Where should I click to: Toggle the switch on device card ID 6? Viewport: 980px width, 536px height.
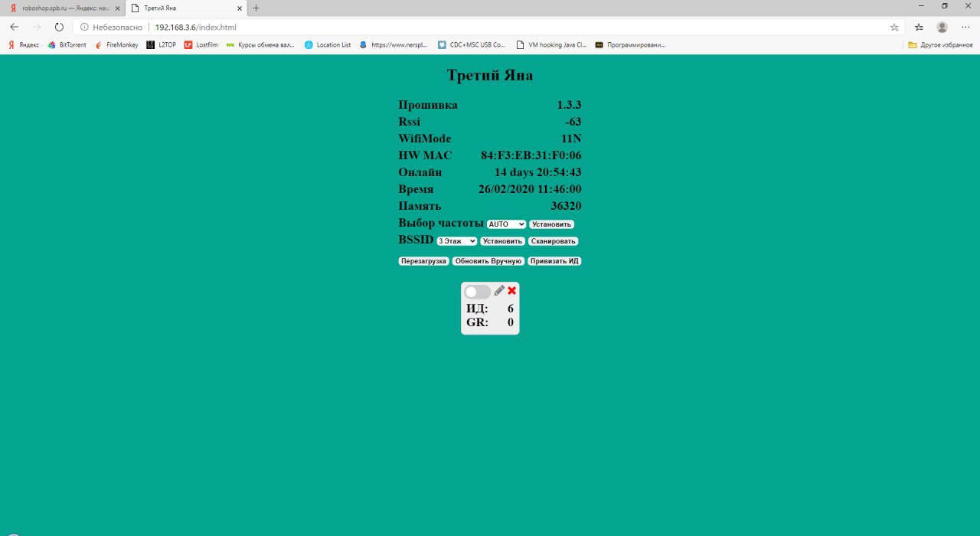478,292
